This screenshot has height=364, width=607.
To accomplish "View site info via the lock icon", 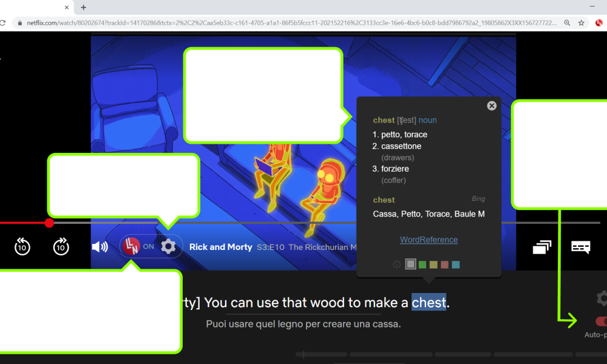I will click(x=20, y=23).
